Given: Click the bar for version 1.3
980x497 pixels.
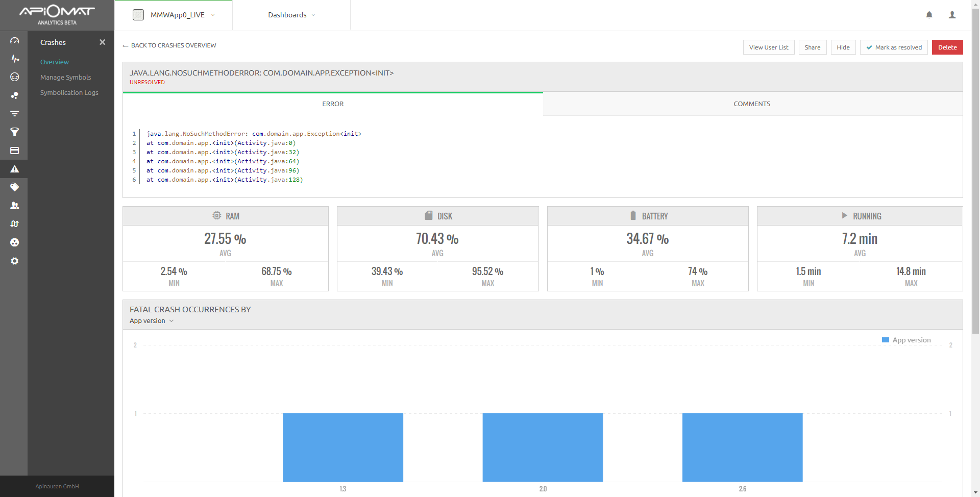Looking at the screenshot, I should 343,448.
